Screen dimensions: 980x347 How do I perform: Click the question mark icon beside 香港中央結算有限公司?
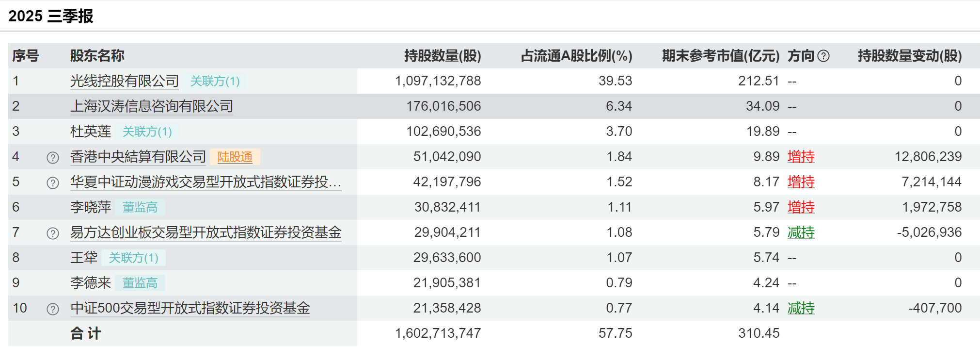(x=52, y=156)
